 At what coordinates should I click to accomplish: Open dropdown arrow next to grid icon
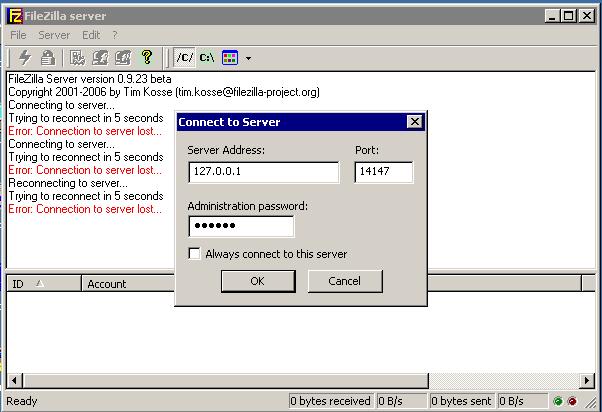click(x=248, y=58)
